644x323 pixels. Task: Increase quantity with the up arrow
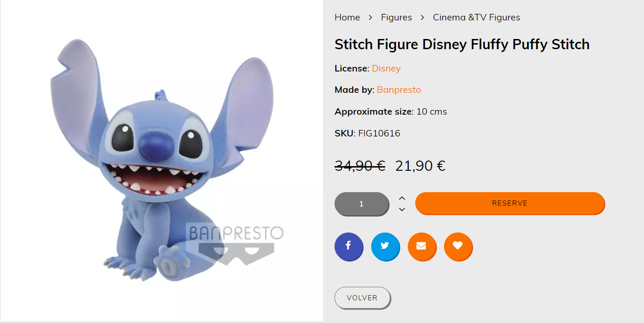point(402,198)
